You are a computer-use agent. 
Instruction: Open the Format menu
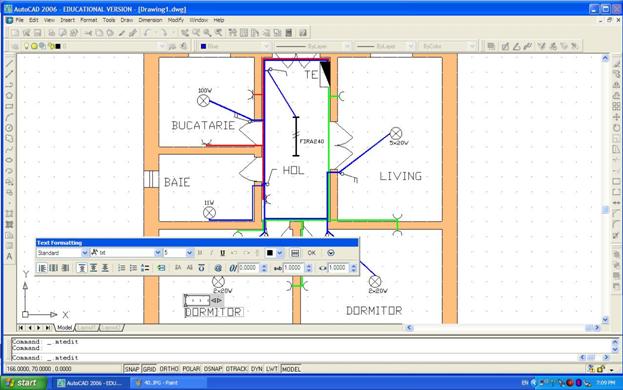click(x=88, y=20)
